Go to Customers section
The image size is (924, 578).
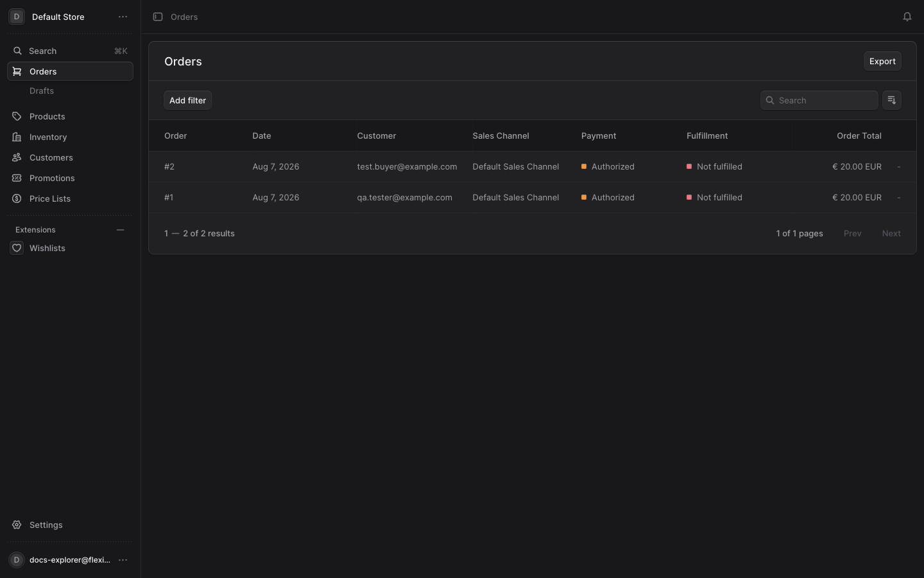tap(70, 157)
